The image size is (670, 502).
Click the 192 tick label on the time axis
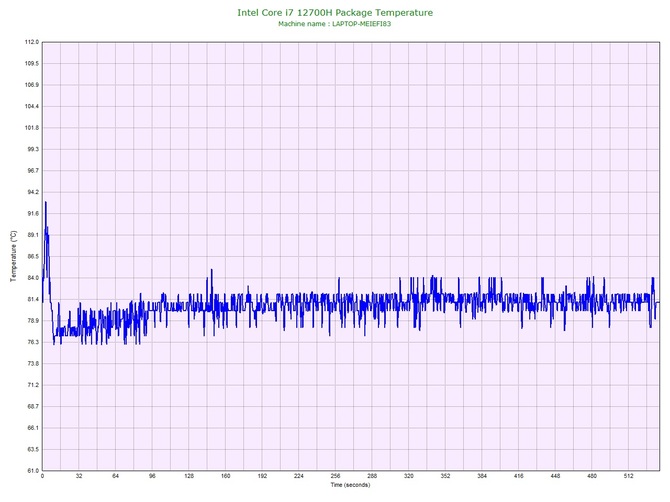click(262, 476)
